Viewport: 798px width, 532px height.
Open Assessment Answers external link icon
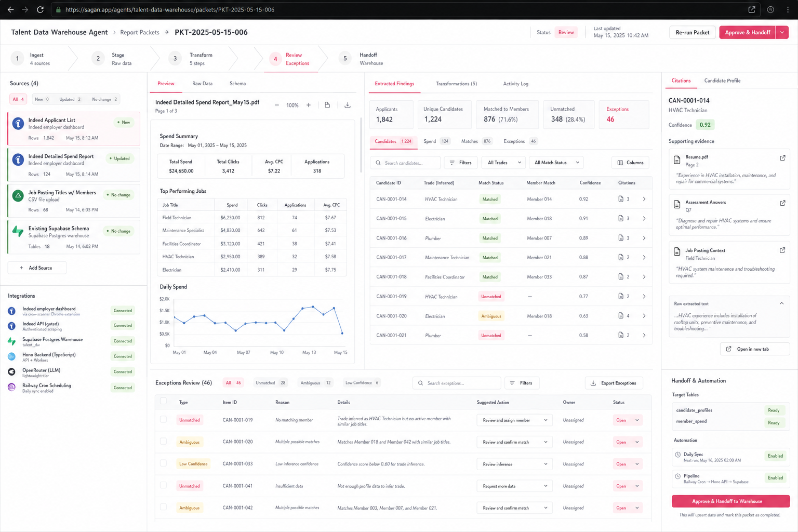point(782,203)
